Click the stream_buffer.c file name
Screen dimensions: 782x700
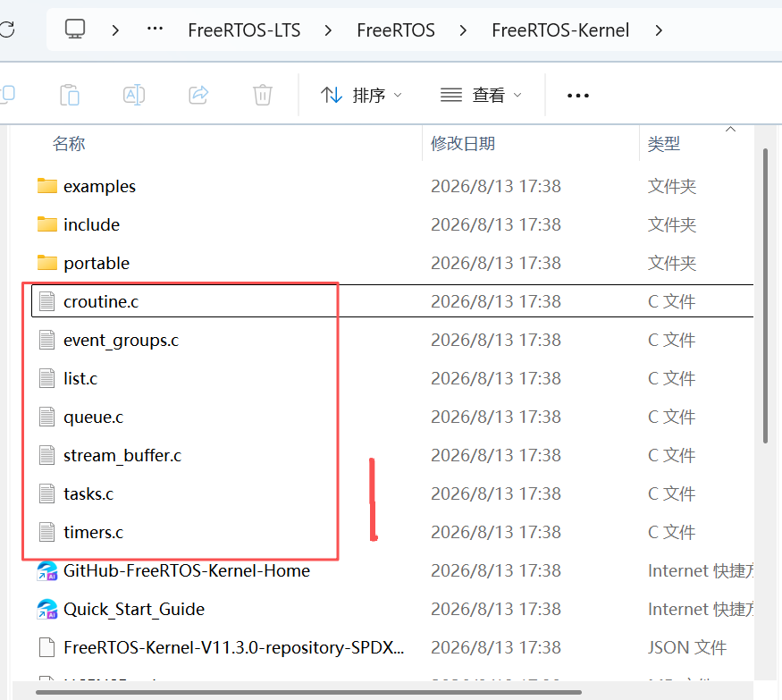pyautogui.click(x=122, y=455)
